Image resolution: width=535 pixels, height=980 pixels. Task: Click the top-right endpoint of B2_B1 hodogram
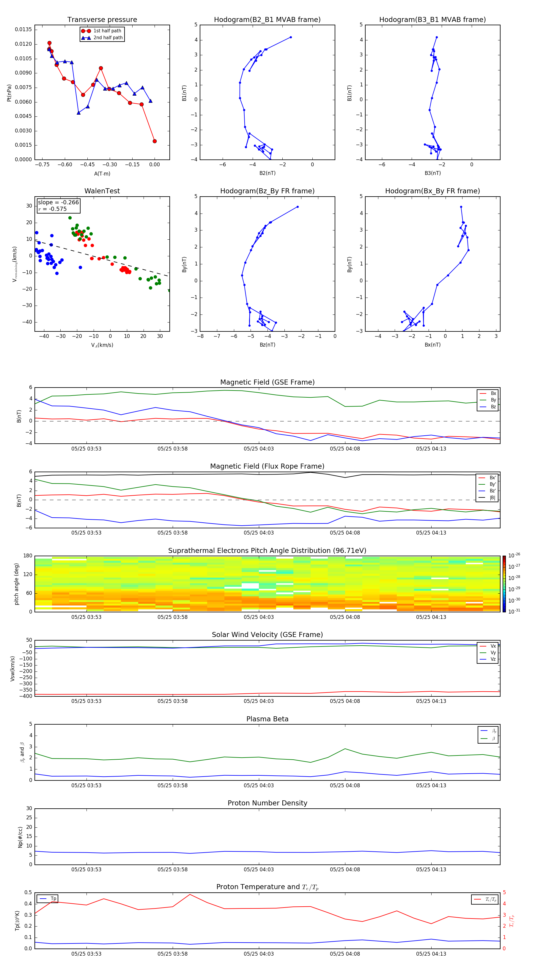[291, 37]
